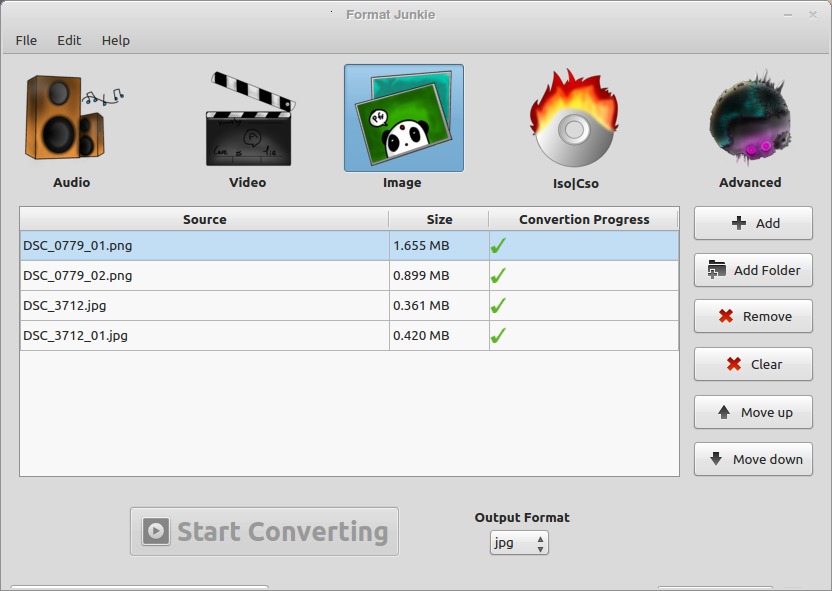Click the green checkmark for DSC_0779_01.png
Screen dimensions: 832x591
[x=498, y=246]
